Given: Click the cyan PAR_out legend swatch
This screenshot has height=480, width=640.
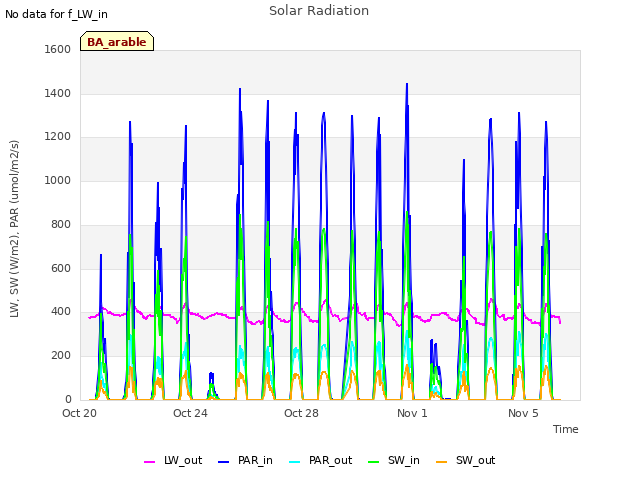Looking at the screenshot, I should point(294,462).
